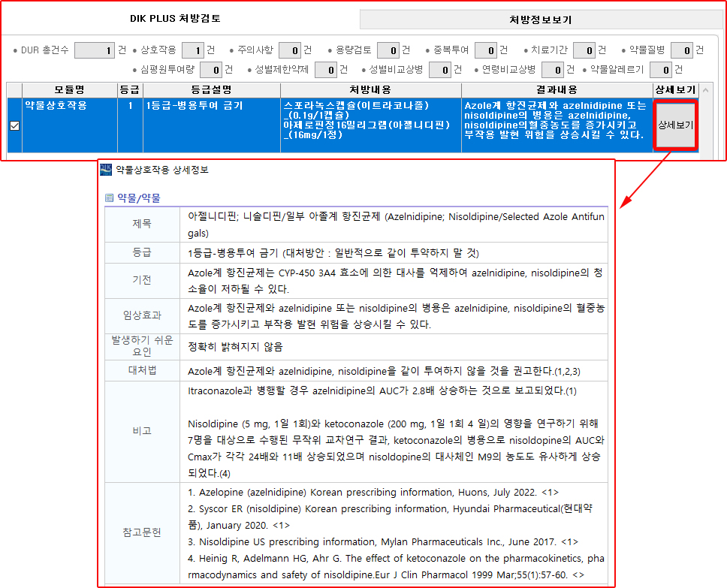Click the 약물/약물 section list icon
Image resolution: width=727 pixels, height=588 pixels.
110,198
